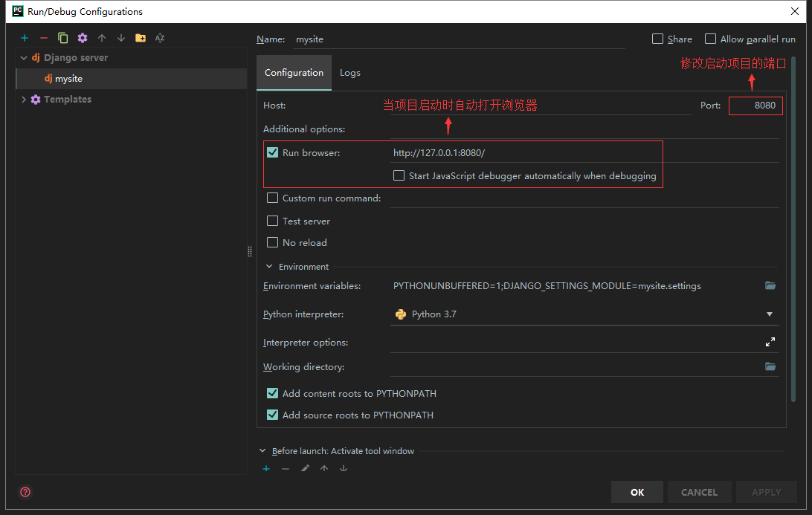Image resolution: width=812 pixels, height=515 pixels.
Task: Edit the Before launch task with pencil
Action: click(x=305, y=468)
